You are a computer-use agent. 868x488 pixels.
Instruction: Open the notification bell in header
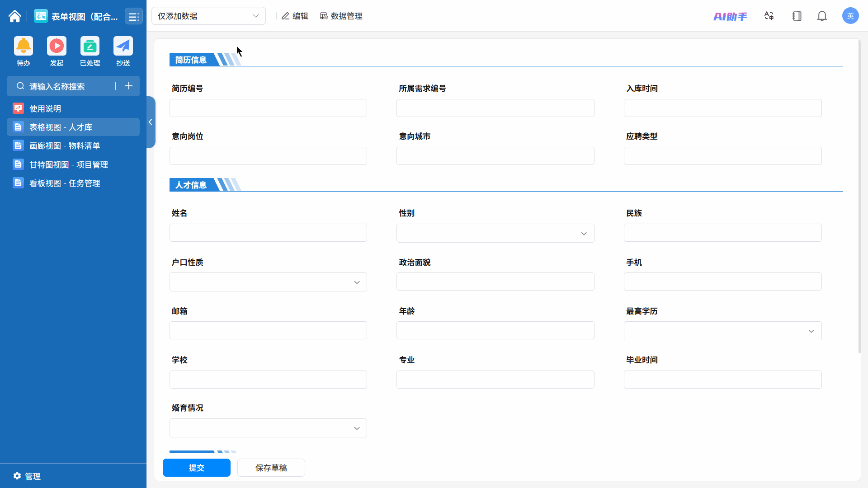(822, 16)
